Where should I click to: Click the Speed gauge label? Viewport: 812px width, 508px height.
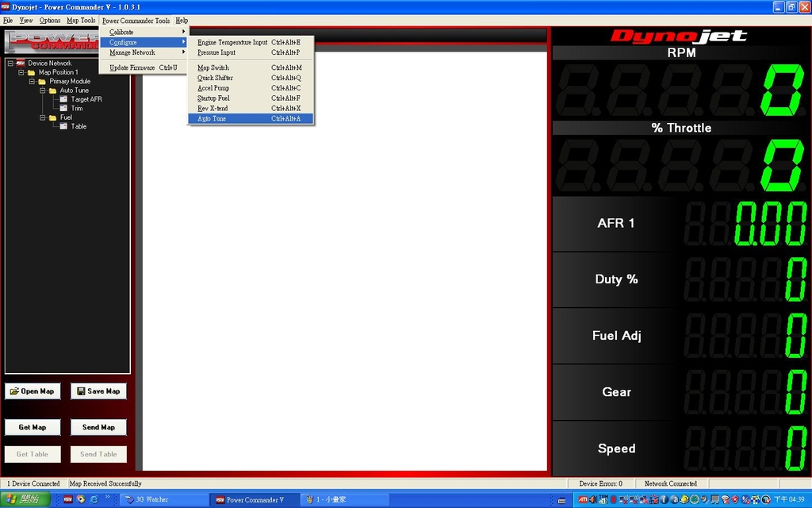pos(616,449)
